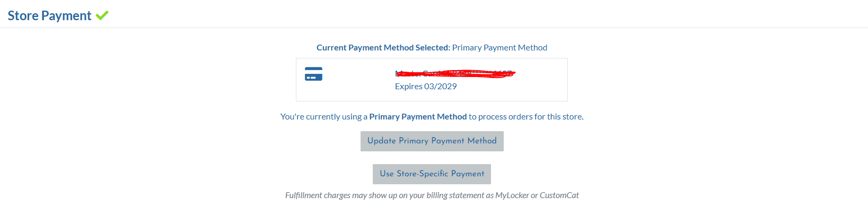The image size is (868, 205).
Task: Click the 03/2029 expiry date
Action: [x=441, y=87]
